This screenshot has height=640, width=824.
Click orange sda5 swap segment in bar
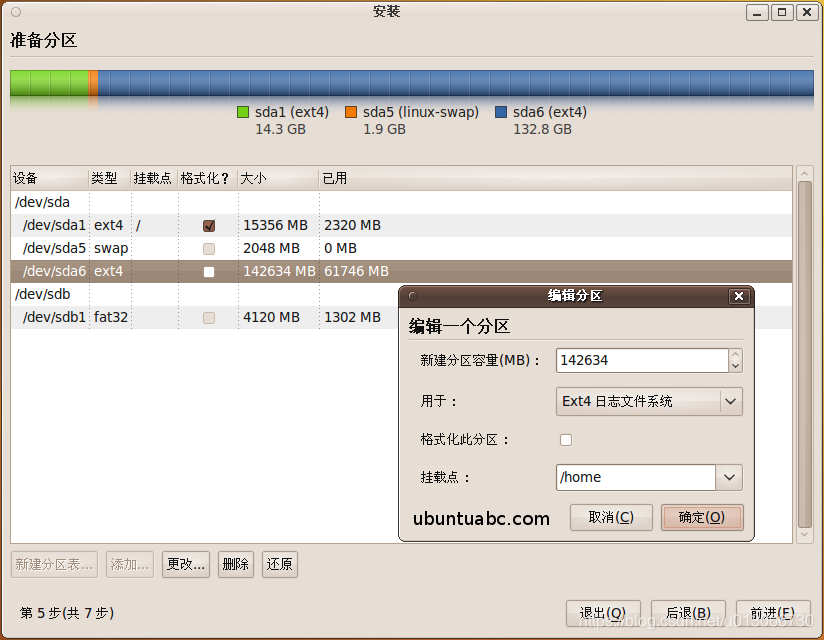tap(94, 83)
